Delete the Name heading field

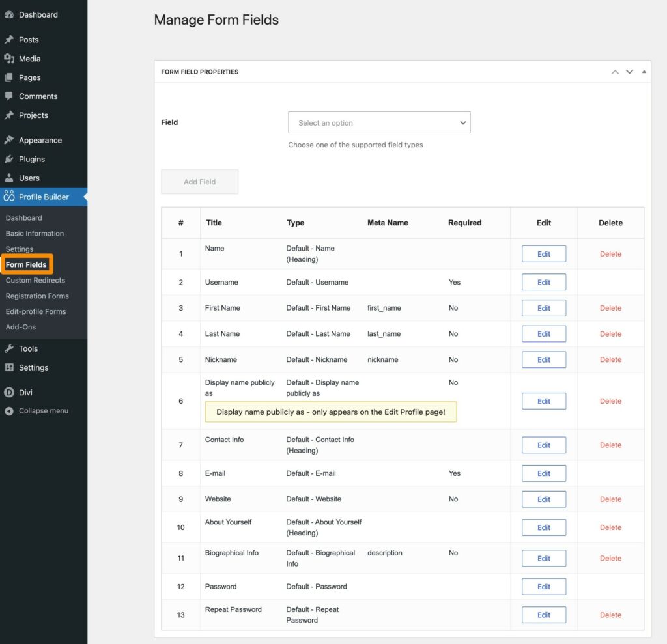610,254
